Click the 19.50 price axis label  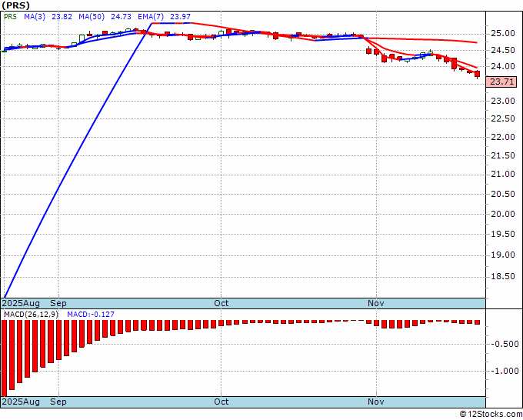503,235
